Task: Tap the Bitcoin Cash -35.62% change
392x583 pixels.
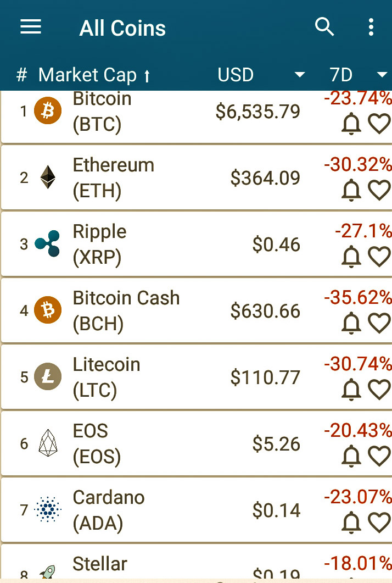Action: pyautogui.click(x=358, y=297)
